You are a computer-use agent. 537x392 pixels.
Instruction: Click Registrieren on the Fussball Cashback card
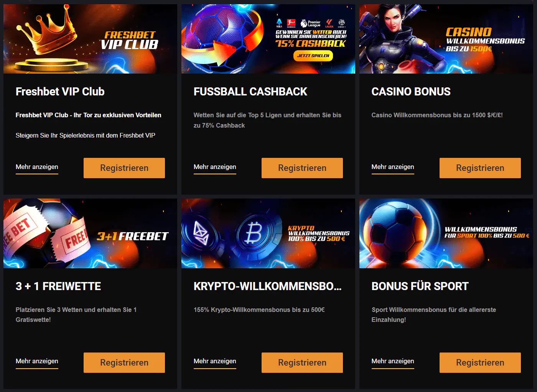click(302, 168)
